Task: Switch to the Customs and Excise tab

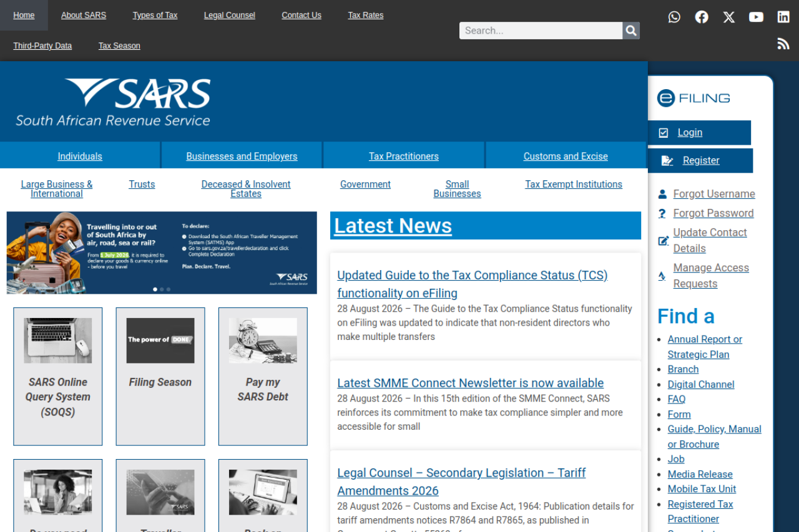Action: coord(566,156)
